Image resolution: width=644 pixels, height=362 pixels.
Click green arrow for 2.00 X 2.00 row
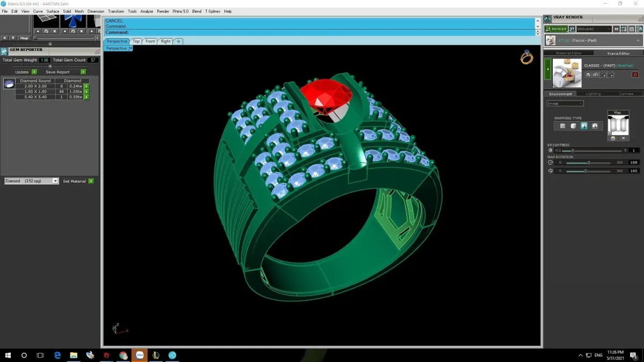(86, 86)
